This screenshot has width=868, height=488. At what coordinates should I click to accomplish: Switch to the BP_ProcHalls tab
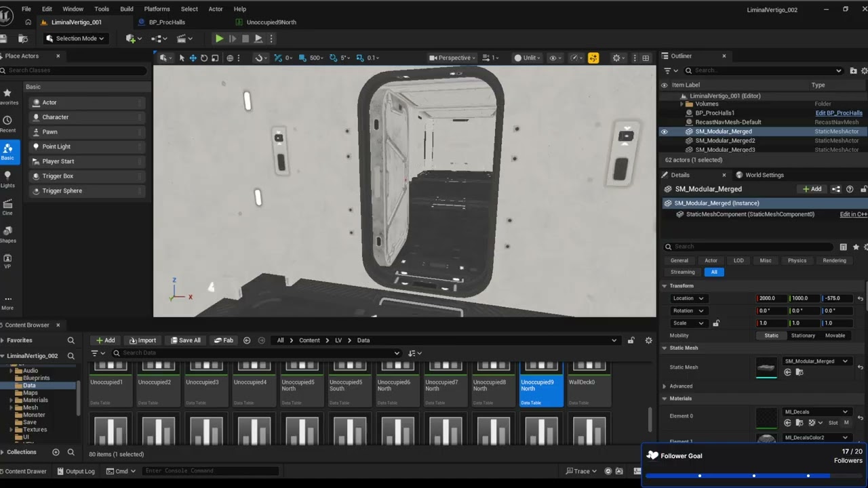(167, 22)
